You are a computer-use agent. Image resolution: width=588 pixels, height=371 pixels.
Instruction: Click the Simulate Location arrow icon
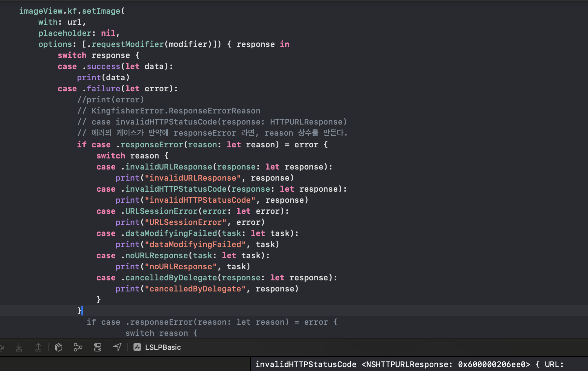click(117, 347)
